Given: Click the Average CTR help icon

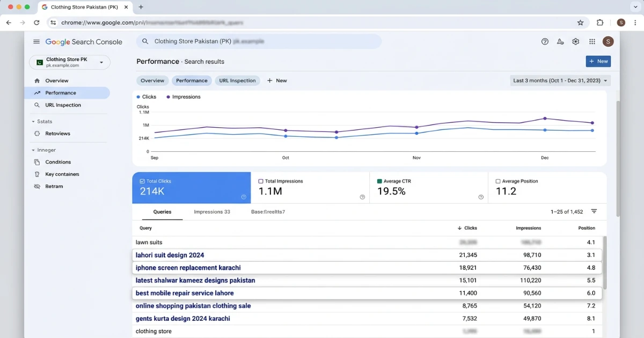Looking at the screenshot, I should click(x=481, y=197).
